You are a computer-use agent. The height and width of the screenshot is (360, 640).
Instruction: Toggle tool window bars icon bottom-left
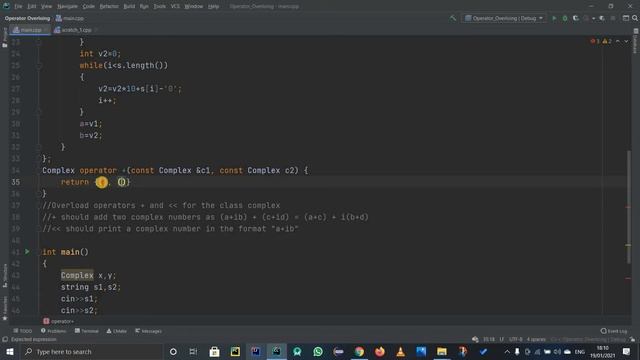click(5, 339)
